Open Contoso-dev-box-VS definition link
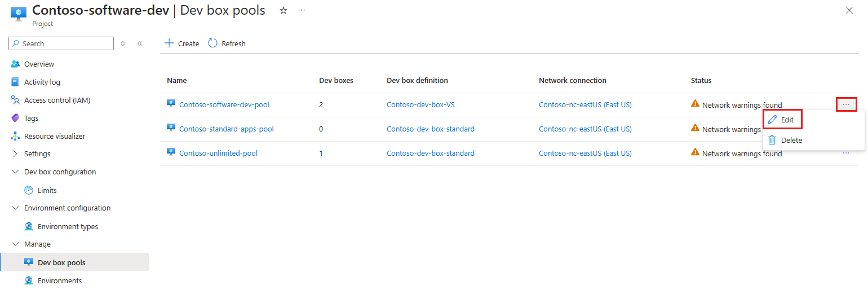Viewport: 868px width, 294px height. 420,104
